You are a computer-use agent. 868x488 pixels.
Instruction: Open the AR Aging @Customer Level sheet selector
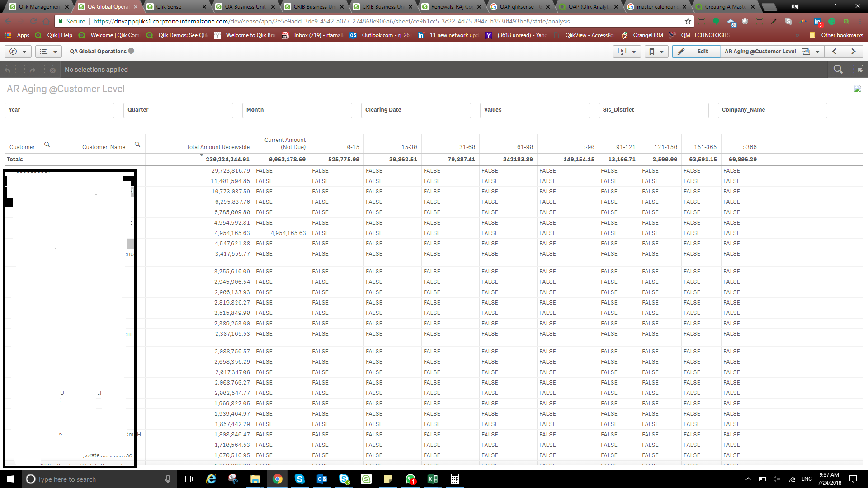(772, 52)
